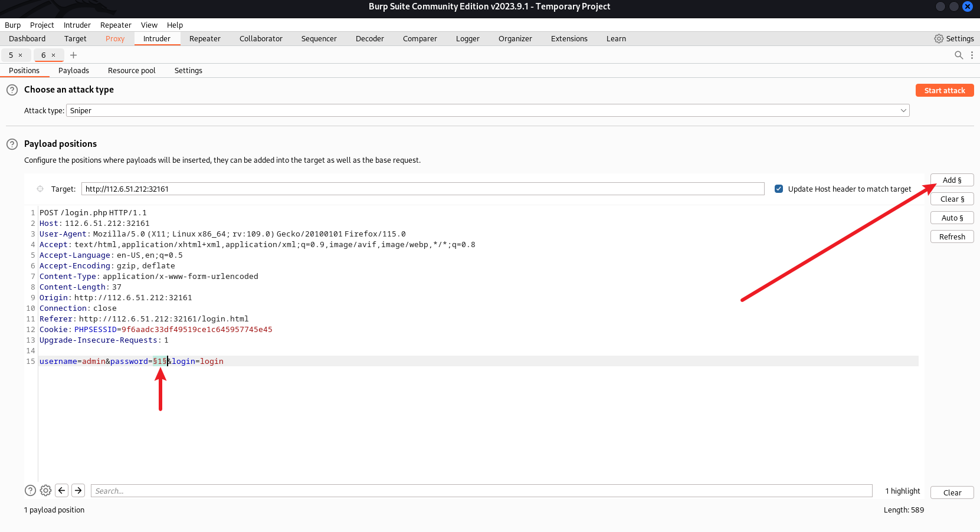Switch to the Extensions tab

[569, 38]
